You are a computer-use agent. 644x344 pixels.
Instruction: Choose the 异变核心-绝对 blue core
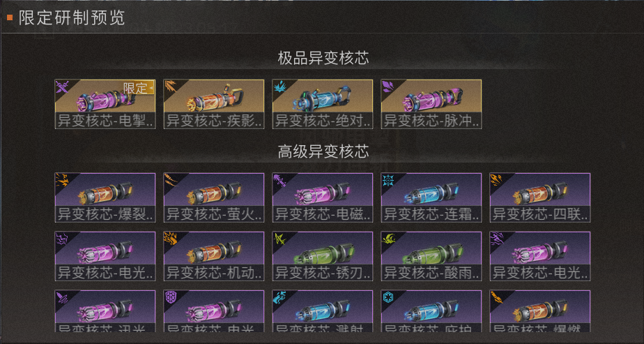pos(323,104)
